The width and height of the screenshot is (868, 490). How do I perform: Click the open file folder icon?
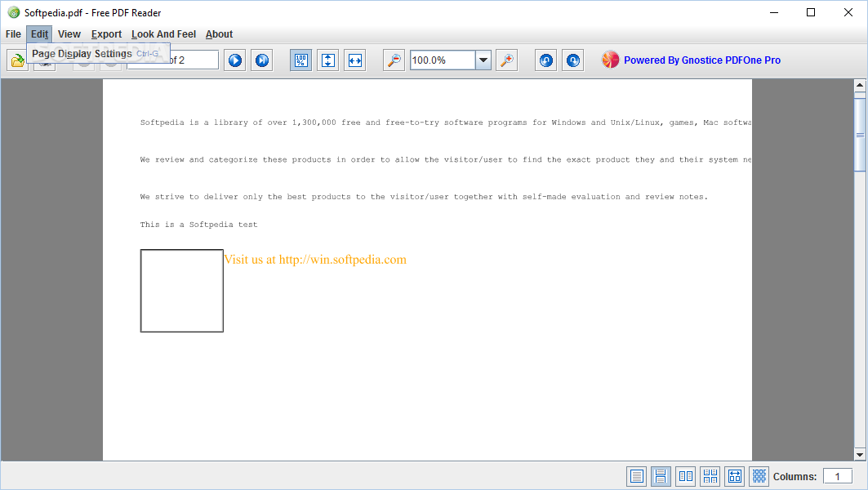18,60
